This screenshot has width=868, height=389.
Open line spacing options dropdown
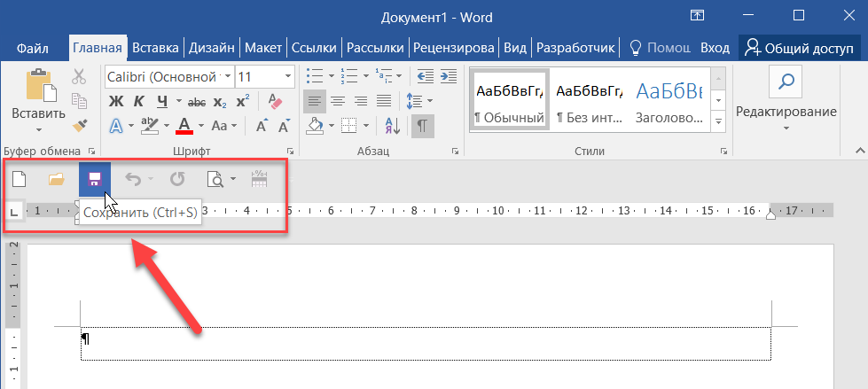[430, 101]
